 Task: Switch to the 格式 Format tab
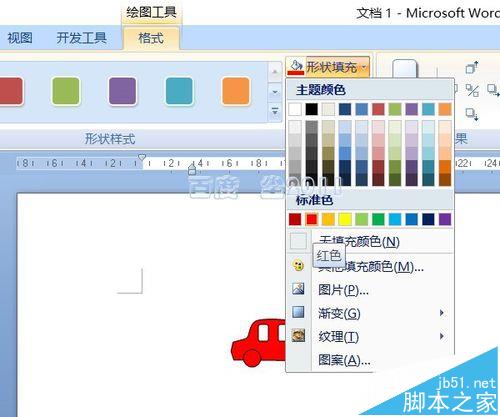(151, 38)
